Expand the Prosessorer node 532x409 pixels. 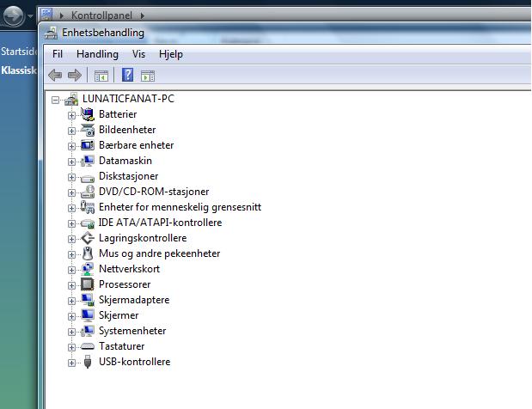click(71, 285)
